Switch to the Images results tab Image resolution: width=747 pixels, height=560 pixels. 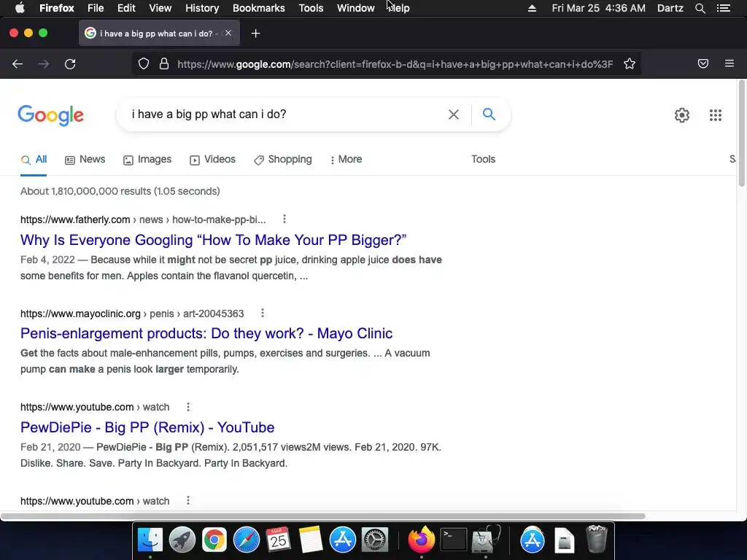point(147,160)
